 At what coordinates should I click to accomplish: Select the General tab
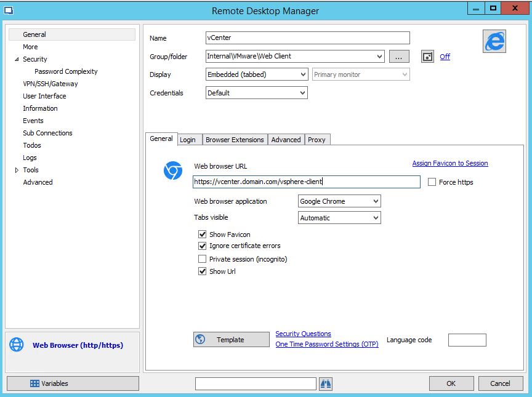[x=161, y=138]
